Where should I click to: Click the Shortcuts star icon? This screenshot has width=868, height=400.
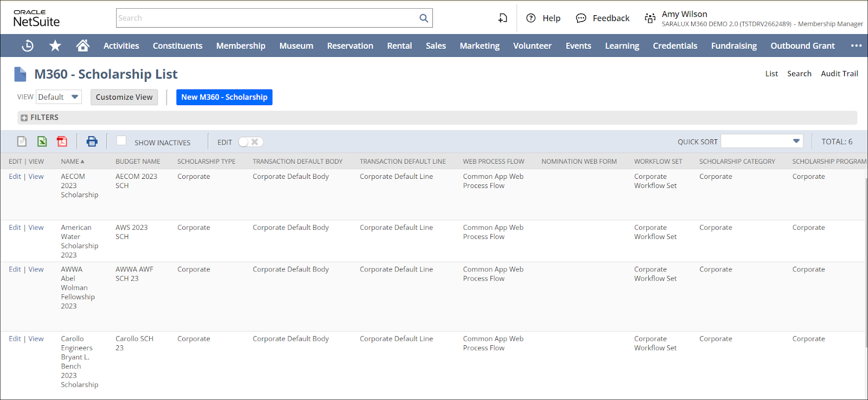55,46
